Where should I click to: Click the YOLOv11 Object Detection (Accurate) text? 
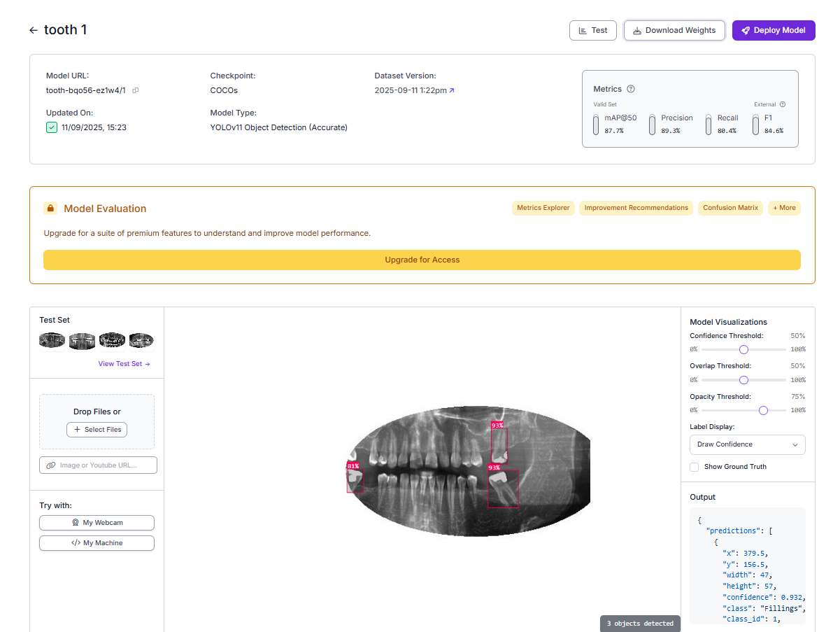pos(278,127)
